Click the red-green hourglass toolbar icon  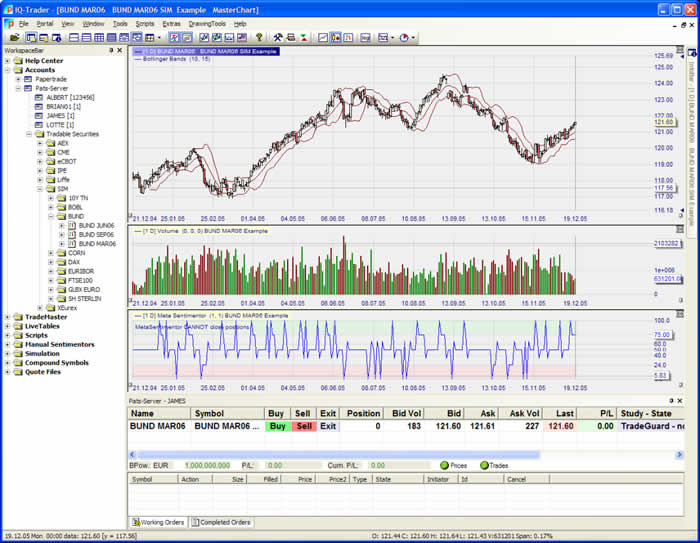click(x=304, y=38)
